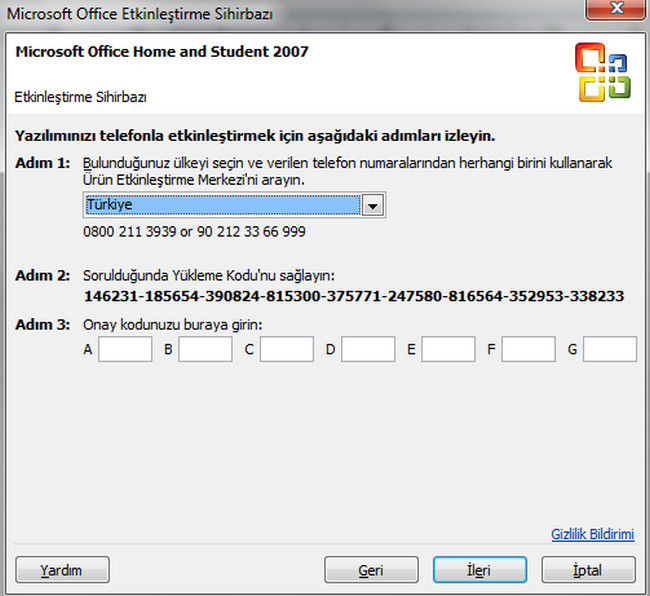
Task: Click the Adım 3 label
Action: (x=43, y=324)
